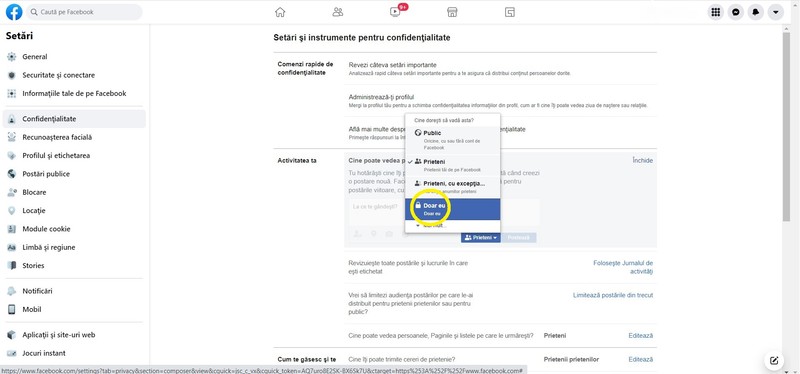
Task: Open the account dropdown arrow
Action: point(776,12)
